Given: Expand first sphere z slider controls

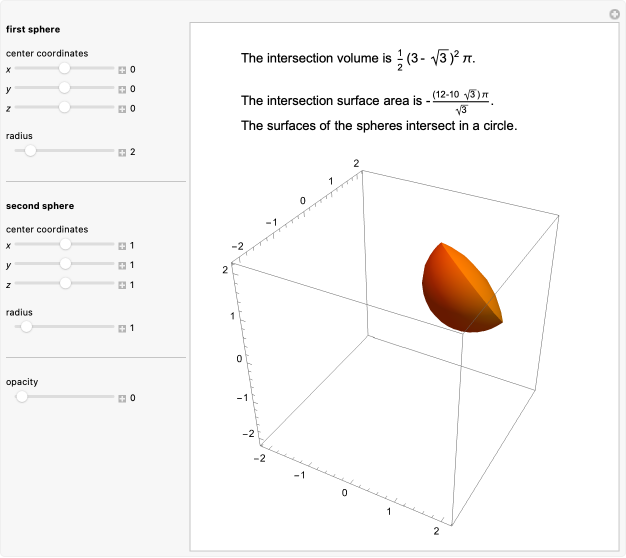Looking at the screenshot, I should tap(122, 107).
